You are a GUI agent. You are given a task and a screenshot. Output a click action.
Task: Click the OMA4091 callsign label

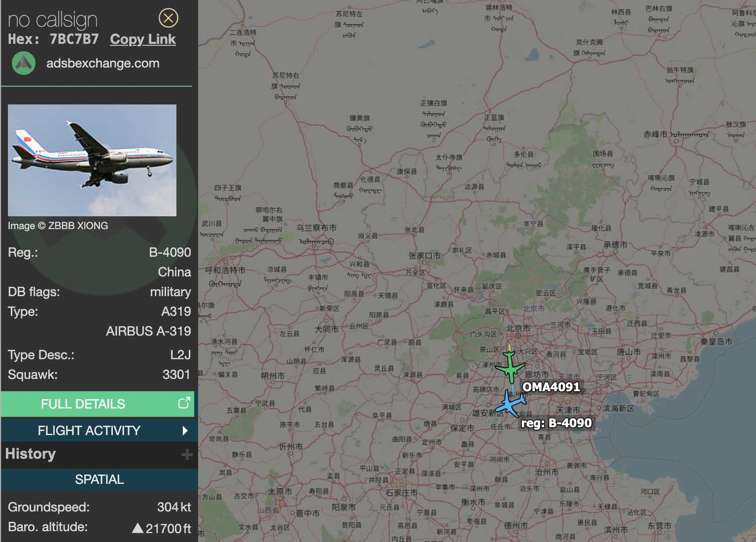coord(551,387)
